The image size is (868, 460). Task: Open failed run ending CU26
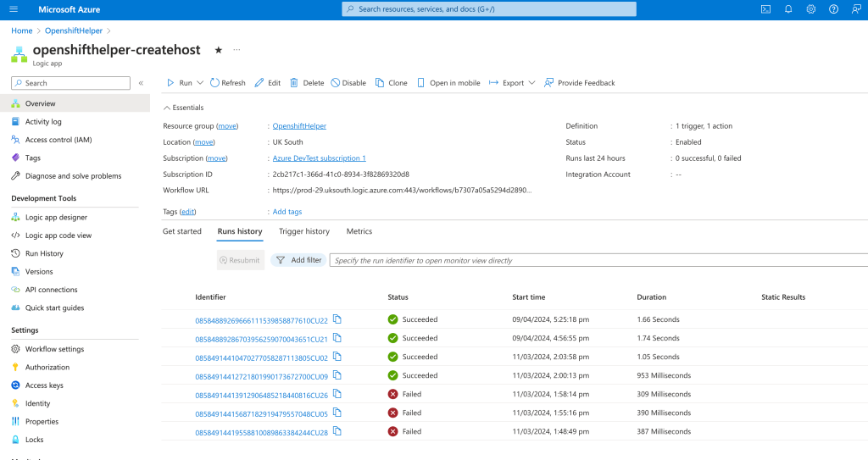pyautogui.click(x=261, y=396)
